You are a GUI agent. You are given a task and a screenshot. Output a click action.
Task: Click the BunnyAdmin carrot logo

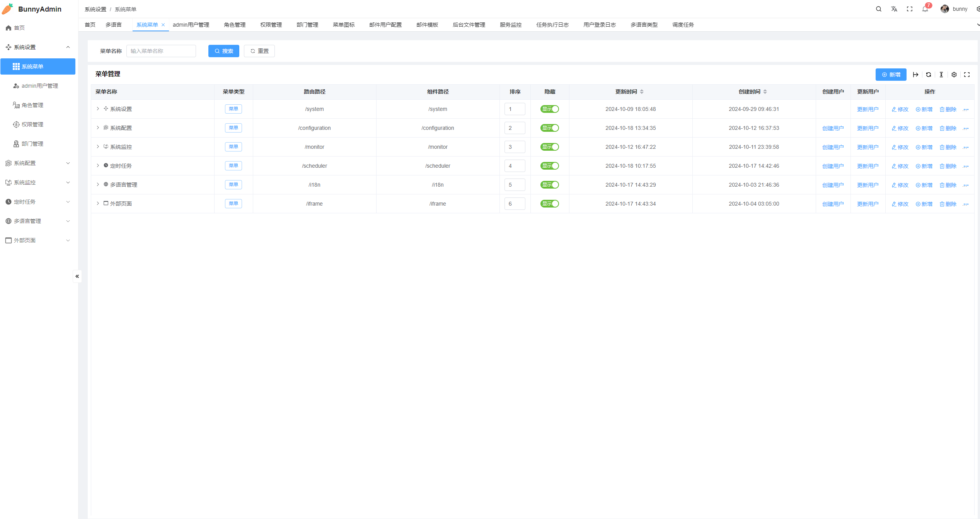(x=8, y=9)
